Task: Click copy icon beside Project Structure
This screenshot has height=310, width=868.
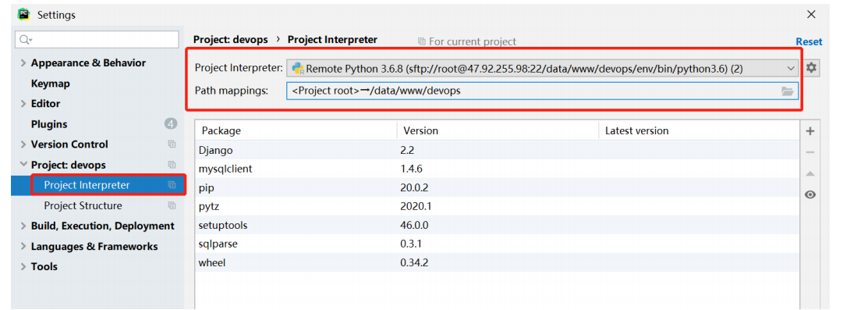Action: 172,205
